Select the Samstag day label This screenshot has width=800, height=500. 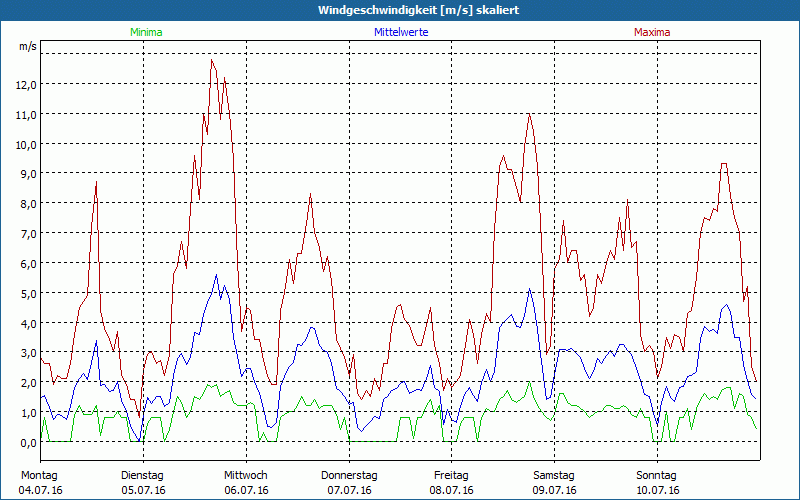click(554, 475)
